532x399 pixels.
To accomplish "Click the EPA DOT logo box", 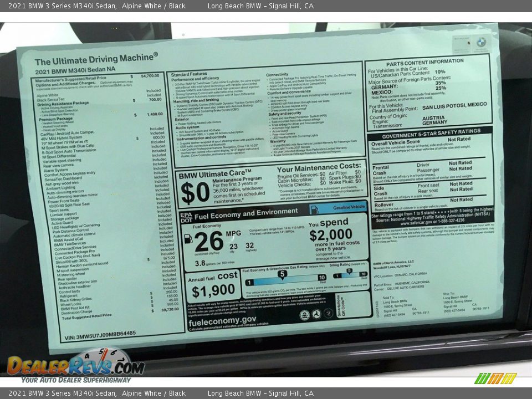I will pyautogui.click(x=186, y=217).
